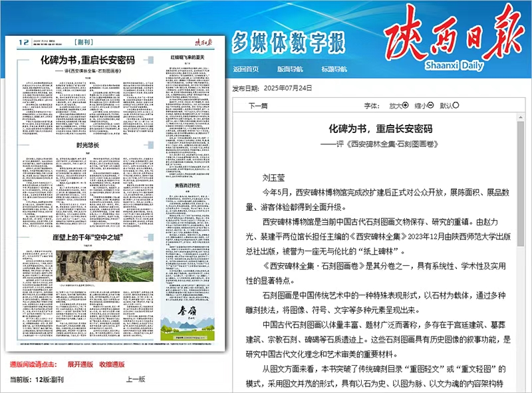Click the font enlarge (放大) plus icon
This screenshot has height=393, width=532.
click(405, 105)
